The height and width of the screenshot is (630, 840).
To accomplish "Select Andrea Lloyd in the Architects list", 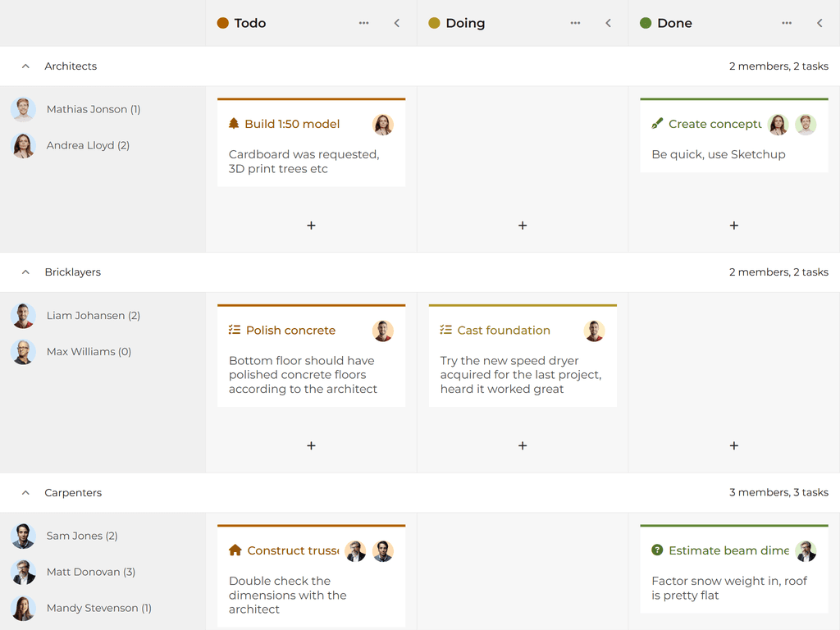I will tap(88, 145).
